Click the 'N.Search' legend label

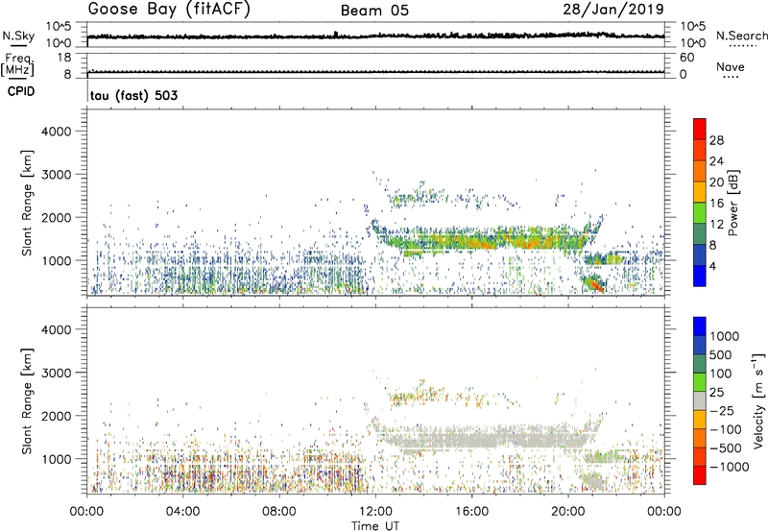pos(741,36)
